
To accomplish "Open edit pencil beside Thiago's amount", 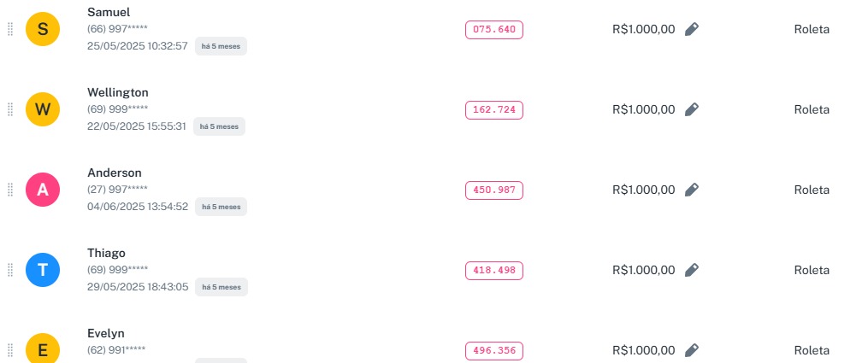I will [692, 270].
